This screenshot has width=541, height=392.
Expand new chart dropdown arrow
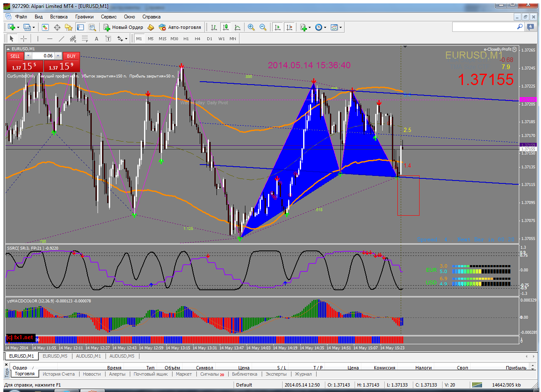tap(18, 27)
